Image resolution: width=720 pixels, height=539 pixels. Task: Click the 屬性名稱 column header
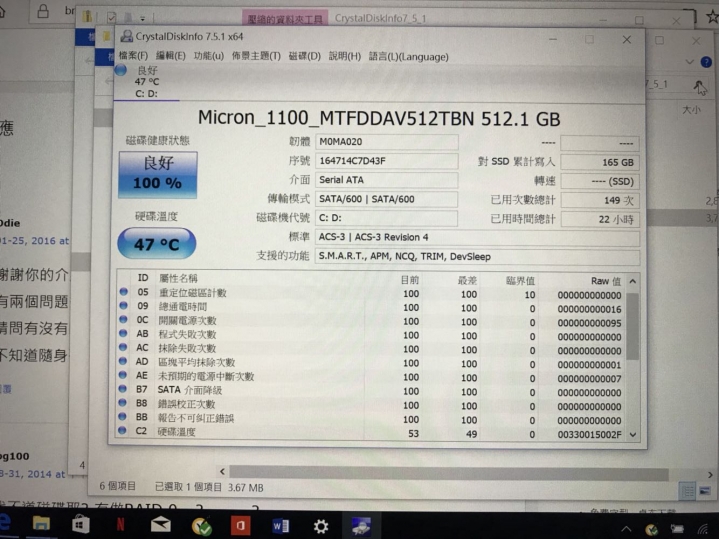click(178, 278)
